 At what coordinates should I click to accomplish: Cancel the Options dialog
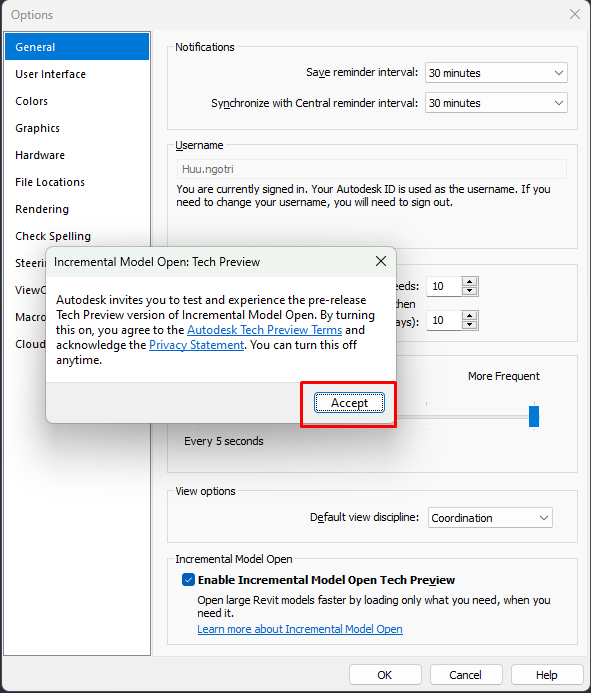465,675
